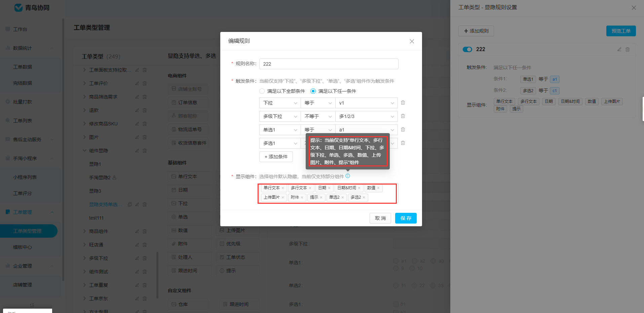The image size is (644, 313).
Task: Click the 预览工单 button
Action: tap(621, 31)
